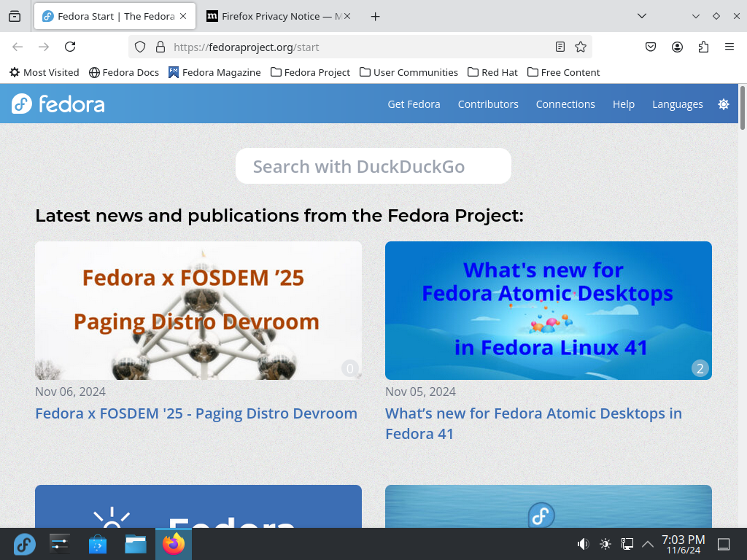Open Save to Pocket icon
The width and height of the screenshot is (747, 560).
pyautogui.click(x=651, y=47)
